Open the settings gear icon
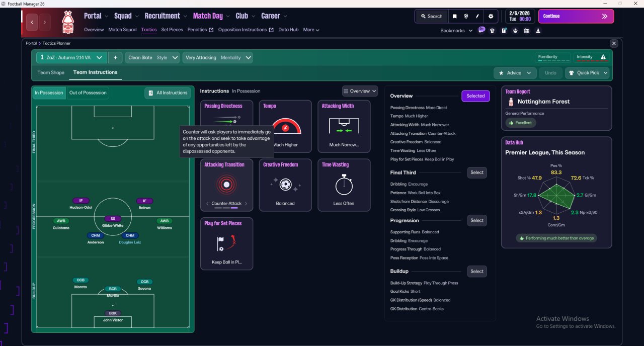The height and width of the screenshot is (346, 644). tap(491, 16)
